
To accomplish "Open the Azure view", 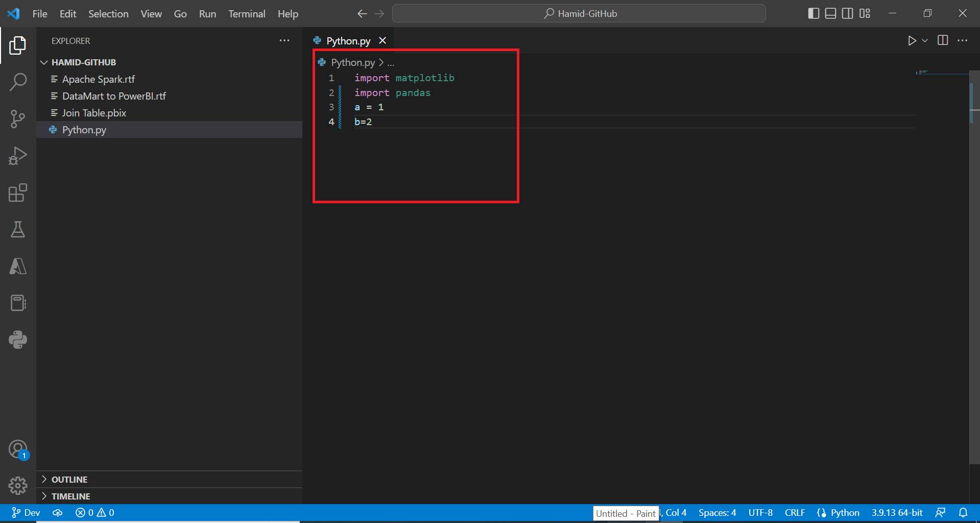I will tap(18, 266).
